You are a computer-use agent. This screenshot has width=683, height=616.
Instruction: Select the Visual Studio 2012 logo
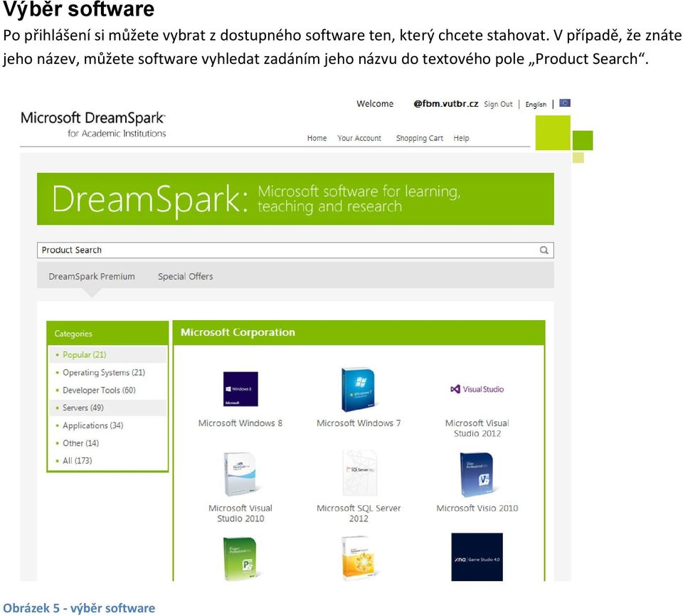[477, 389]
